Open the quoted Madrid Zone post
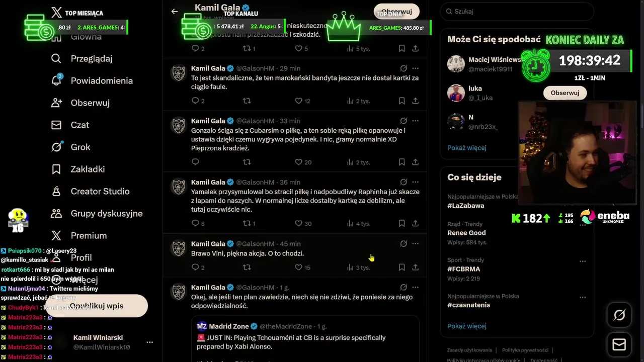The height and width of the screenshot is (362, 644). point(305,338)
